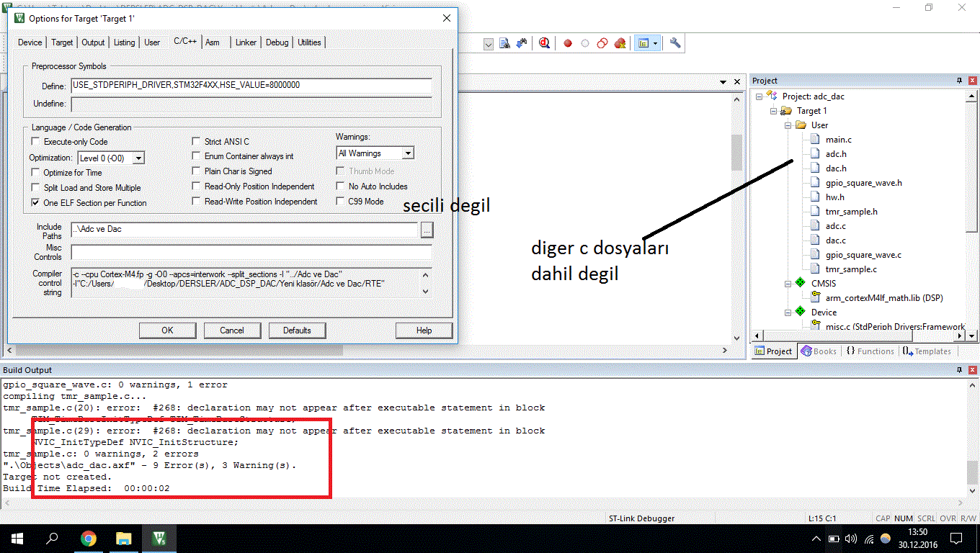Image resolution: width=980 pixels, height=553 pixels.
Task: Open the Optimization level dropdown
Action: (x=138, y=158)
